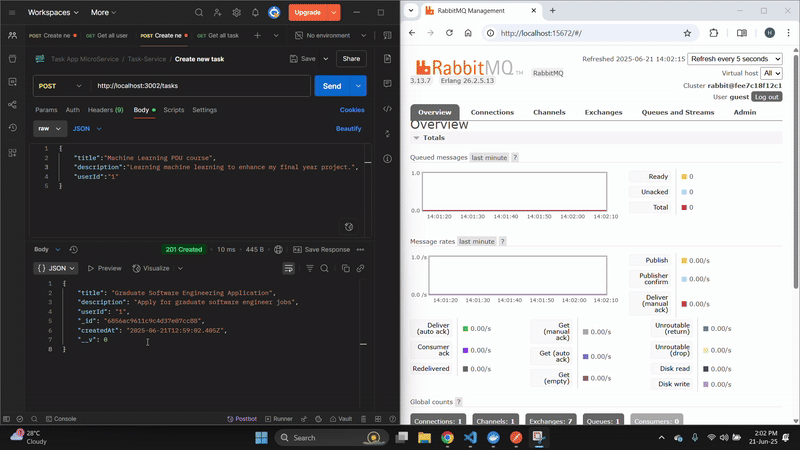This screenshot has height=450, width=800.
Task: Open History in Postman's left sidebar
Action: (12, 128)
